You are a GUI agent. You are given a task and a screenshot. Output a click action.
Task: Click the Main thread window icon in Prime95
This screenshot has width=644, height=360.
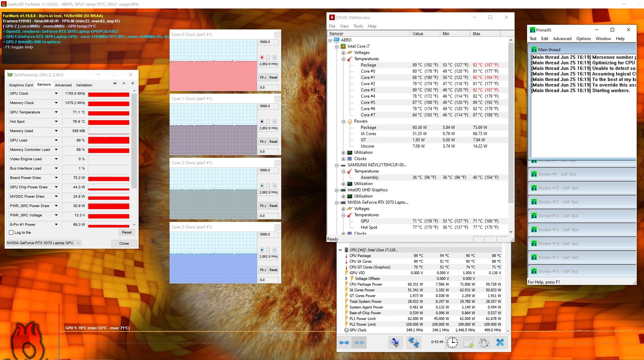[x=534, y=50]
